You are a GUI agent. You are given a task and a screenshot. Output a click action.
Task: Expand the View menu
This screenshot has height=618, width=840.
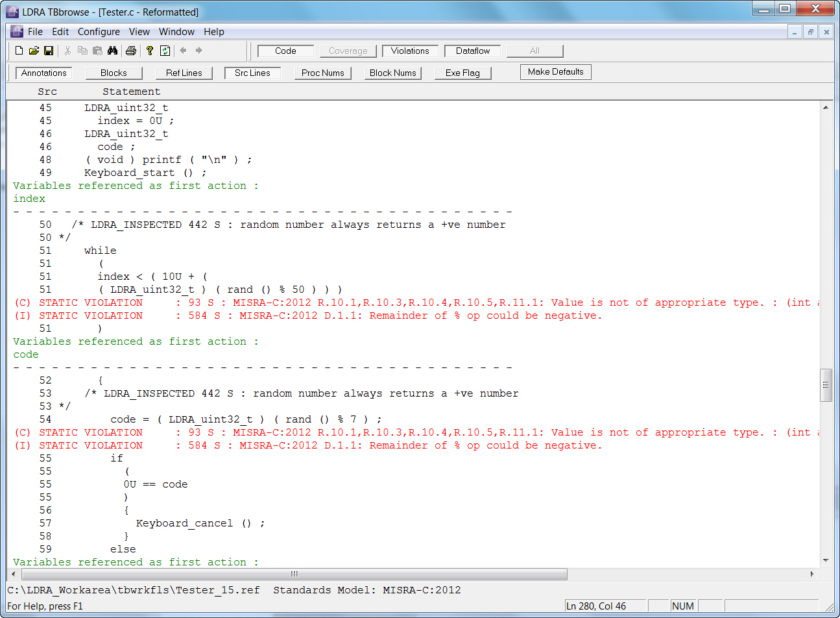[139, 31]
